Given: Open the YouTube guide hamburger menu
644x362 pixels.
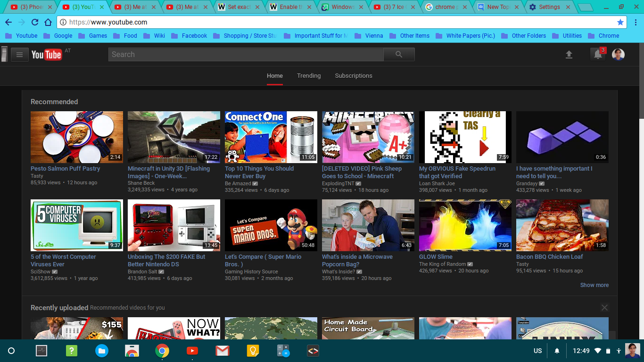Looking at the screenshot, I should 19,55.
